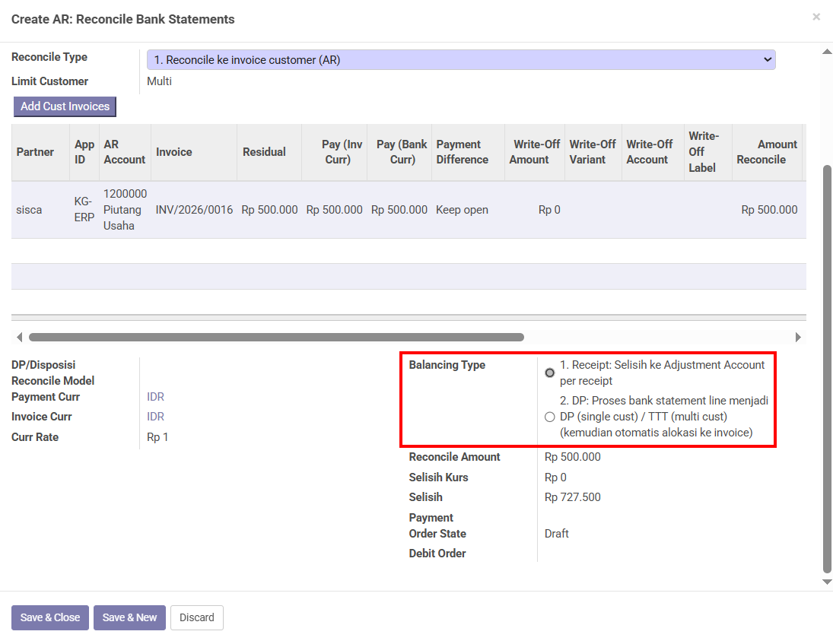Open the Reconcile Type dropdown
The height and width of the screenshot is (644, 833).
tap(461, 60)
